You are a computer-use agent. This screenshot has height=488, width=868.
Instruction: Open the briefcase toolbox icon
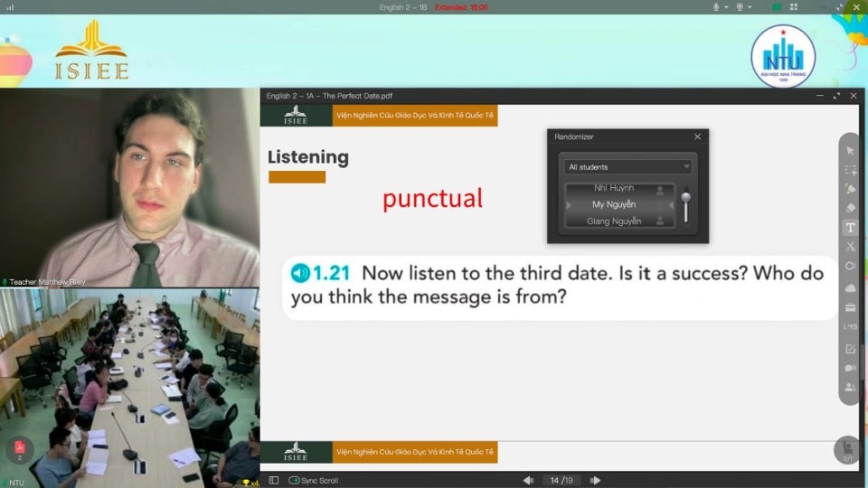(850, 307)
